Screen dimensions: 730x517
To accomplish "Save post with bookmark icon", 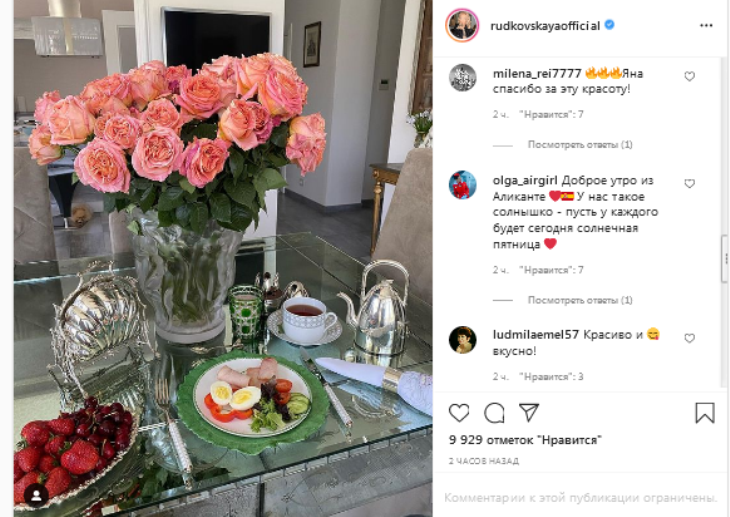I will point(704,413).
